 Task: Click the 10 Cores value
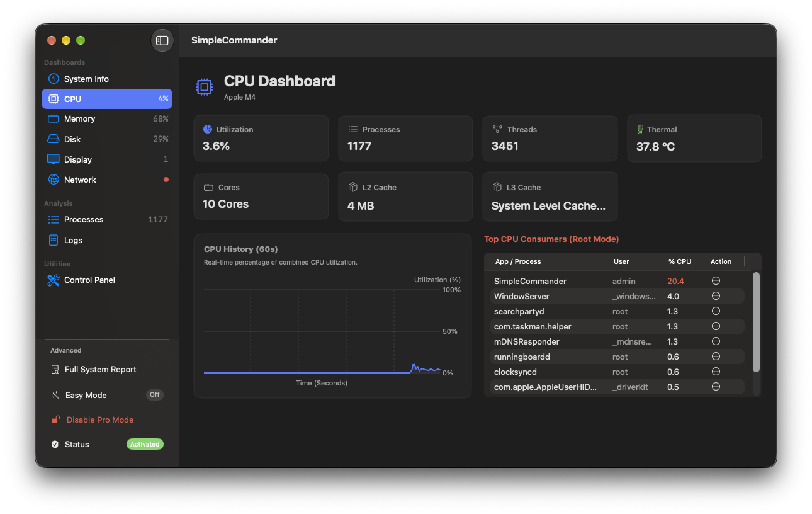click(x=225, y=204)
